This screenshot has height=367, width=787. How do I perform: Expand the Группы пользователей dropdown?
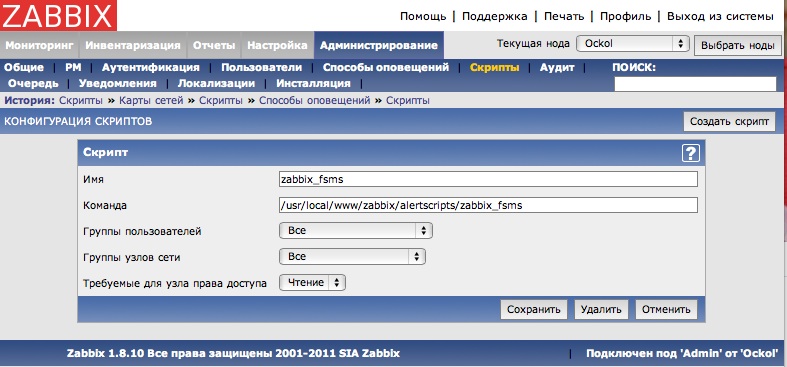tap(356, 230)
